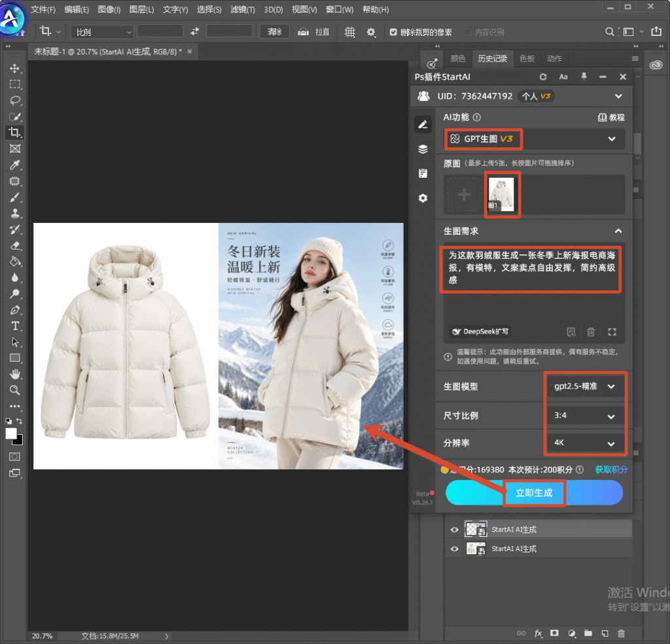Screen dimensions: 670x644
Task: Open crop overlay grid options
Action: point(349,32)
